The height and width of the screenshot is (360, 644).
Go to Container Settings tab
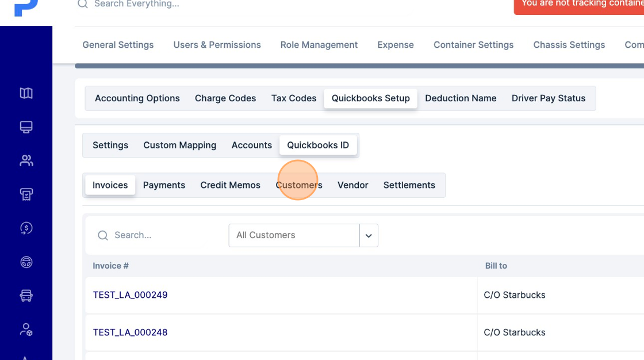click(474, 45)
